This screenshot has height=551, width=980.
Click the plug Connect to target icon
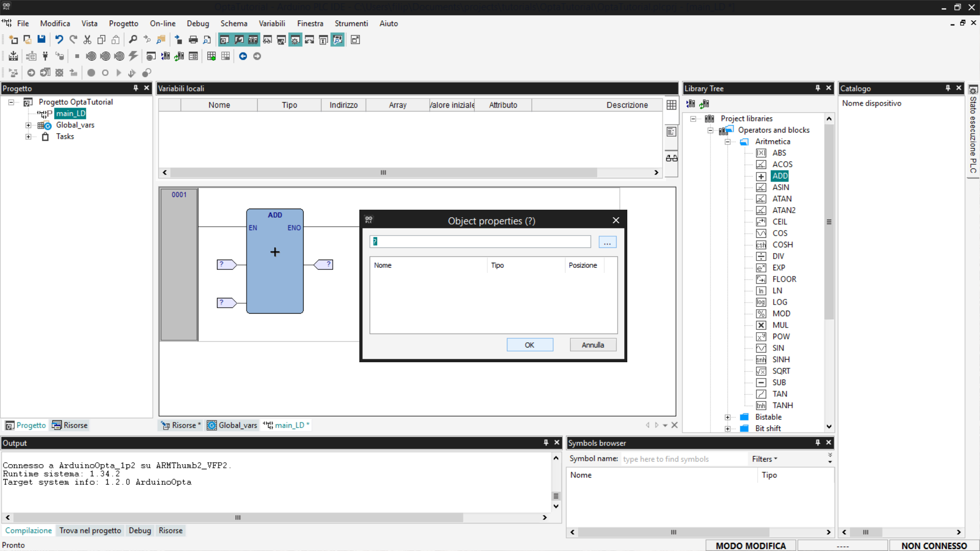coord(45,56)
